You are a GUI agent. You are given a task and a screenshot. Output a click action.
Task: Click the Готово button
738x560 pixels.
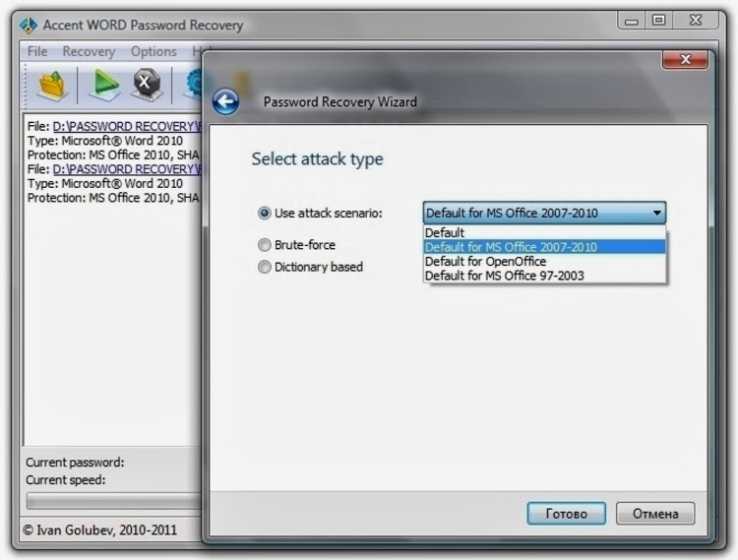pos(566,513)
